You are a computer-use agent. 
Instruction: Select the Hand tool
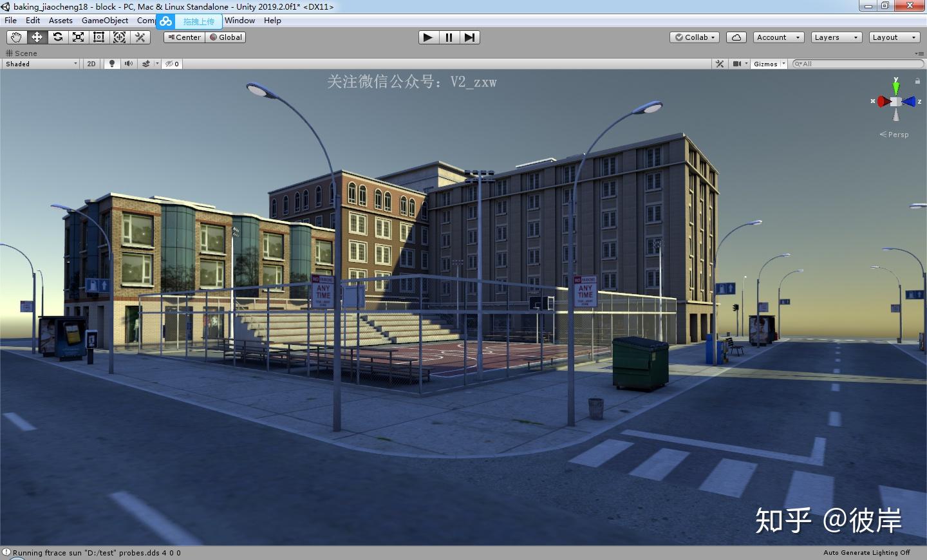[x=16, y=37]
